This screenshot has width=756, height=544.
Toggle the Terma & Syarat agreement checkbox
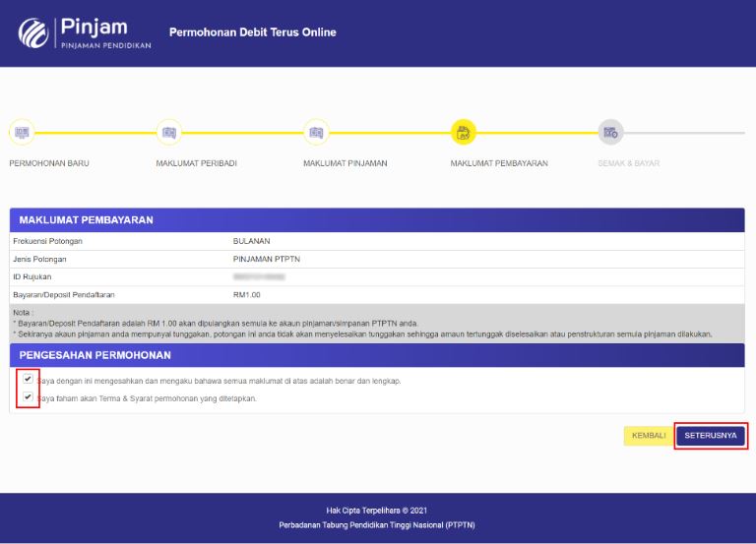(x=28, y=397)
